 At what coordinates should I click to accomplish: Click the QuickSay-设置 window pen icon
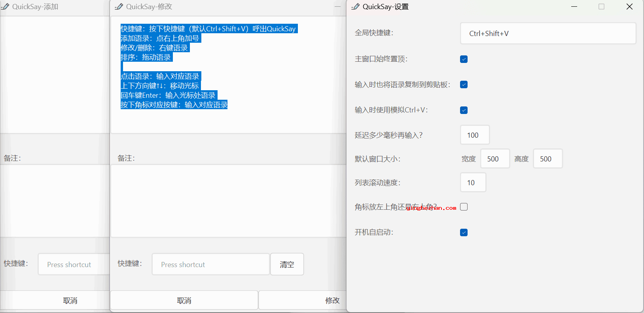[355, 6]
